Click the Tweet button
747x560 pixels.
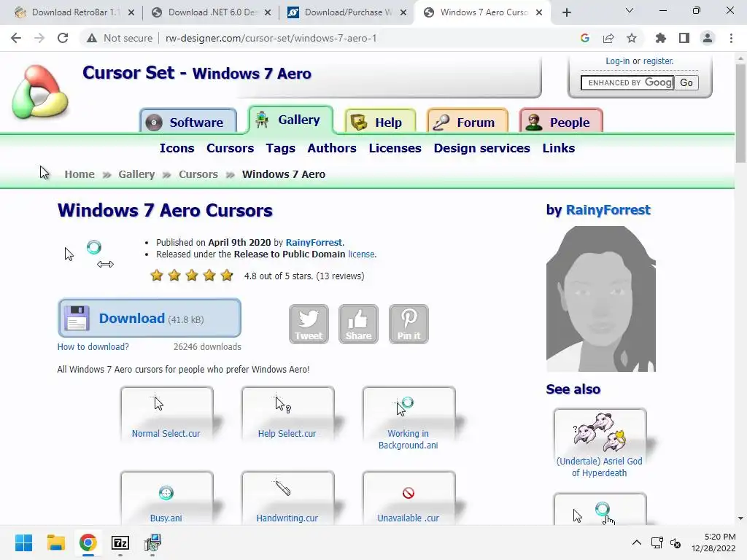[309, 324]
